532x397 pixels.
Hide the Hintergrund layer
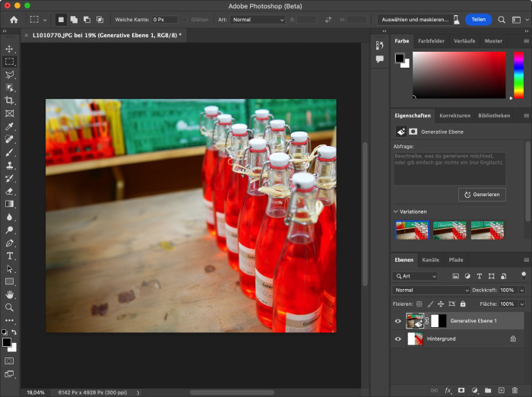coord(398,339)
